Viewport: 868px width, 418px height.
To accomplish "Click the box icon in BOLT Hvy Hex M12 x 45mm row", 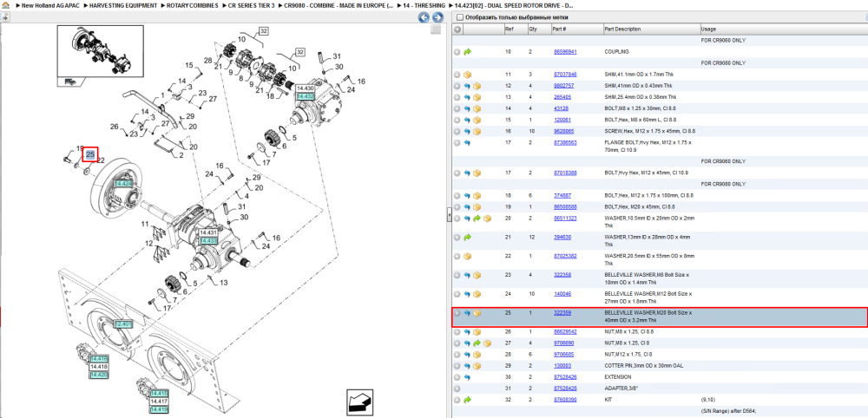I will (477, 173).
